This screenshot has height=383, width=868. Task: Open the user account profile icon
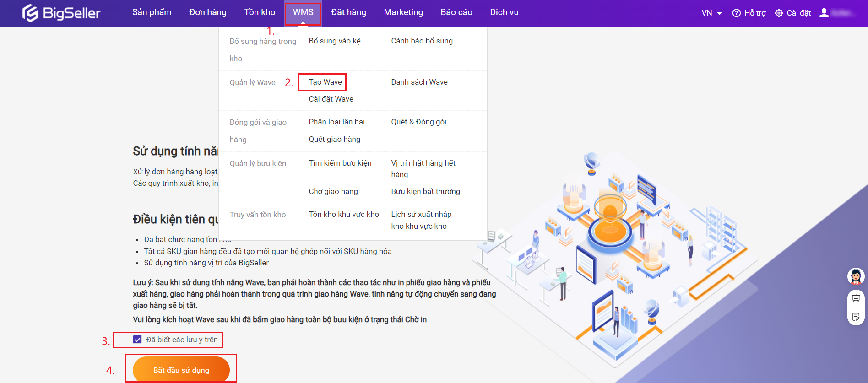(x=824, y=13)
